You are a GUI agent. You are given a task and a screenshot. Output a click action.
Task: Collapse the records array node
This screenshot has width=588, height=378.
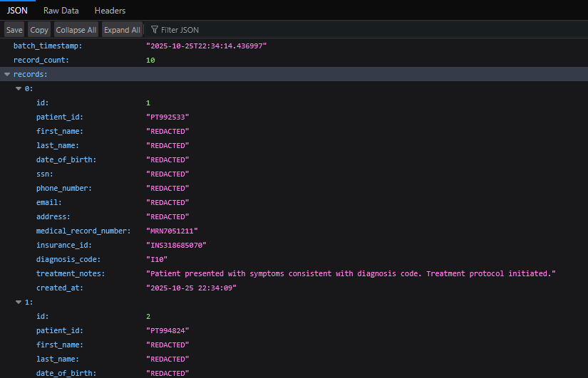(x=7, y=74)
